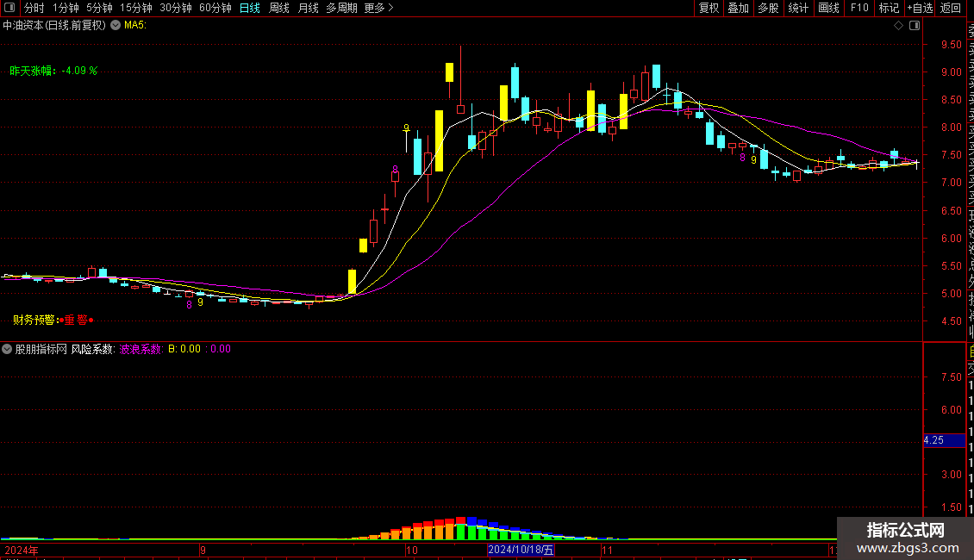Screen dimensions: 974x560
Task: Click the 股朋指标网 indicator name
Action: point(41,349)
